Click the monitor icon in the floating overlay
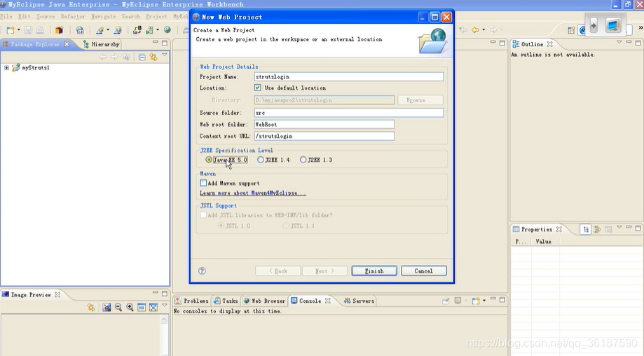This screenshot has height=356, width=644. 613,25
